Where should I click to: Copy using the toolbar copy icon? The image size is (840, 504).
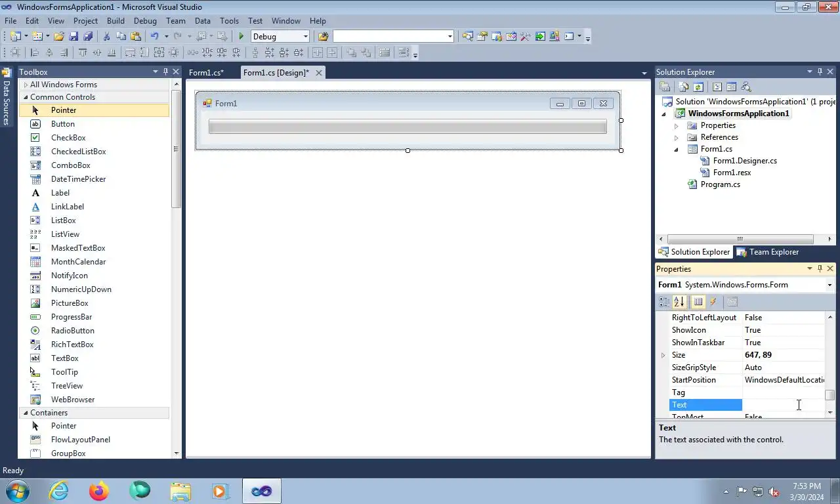click(x=121, y=37)
